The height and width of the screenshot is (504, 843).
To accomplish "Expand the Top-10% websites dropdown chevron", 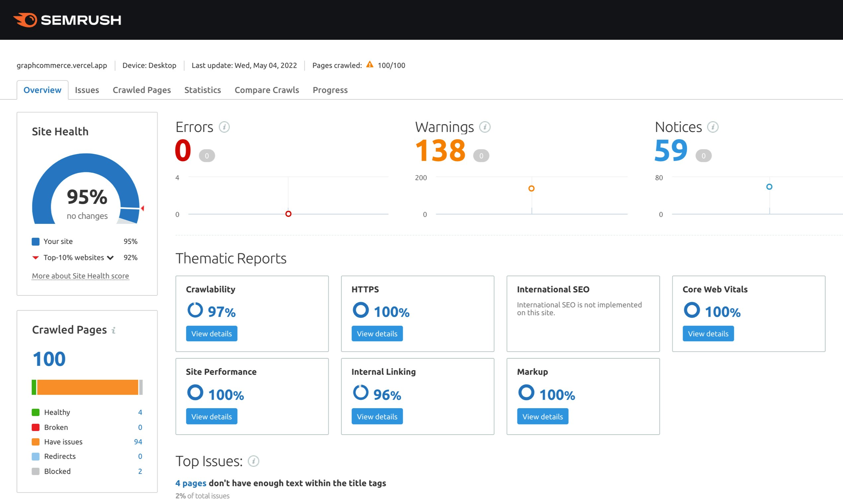I will [x=110, y=258].
